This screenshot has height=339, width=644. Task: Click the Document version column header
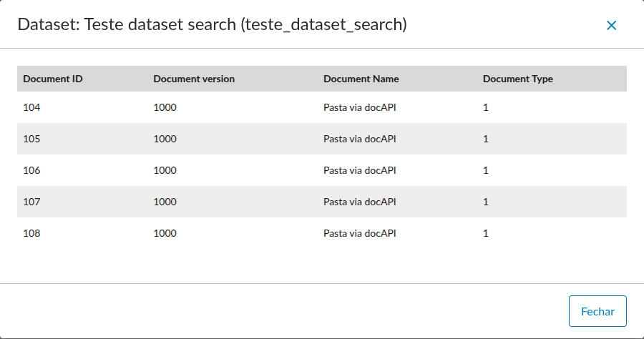point(194,79)
